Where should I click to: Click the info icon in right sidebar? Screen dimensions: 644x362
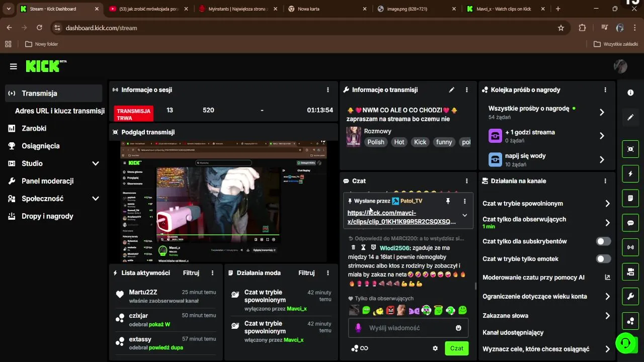click(x=630, y=93)
